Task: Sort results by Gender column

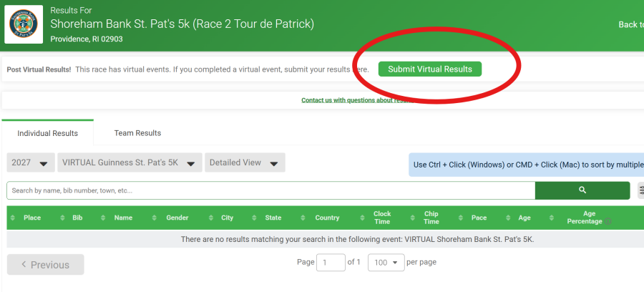Action: click(x=177, y=218)
